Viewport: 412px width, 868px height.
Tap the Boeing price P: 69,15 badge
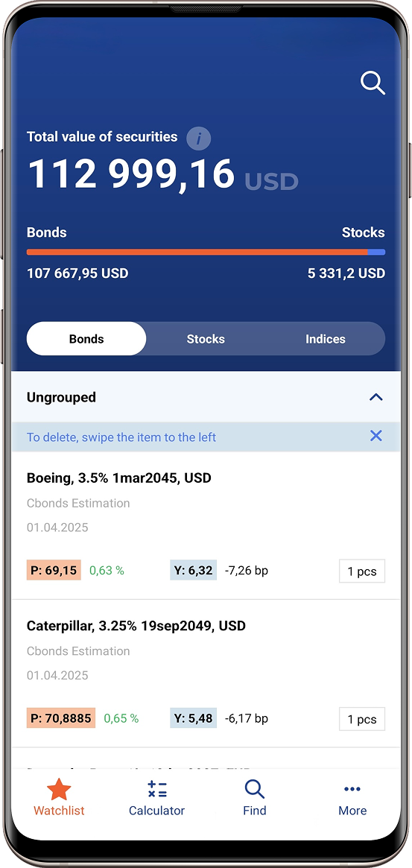[x=54, y=570]
